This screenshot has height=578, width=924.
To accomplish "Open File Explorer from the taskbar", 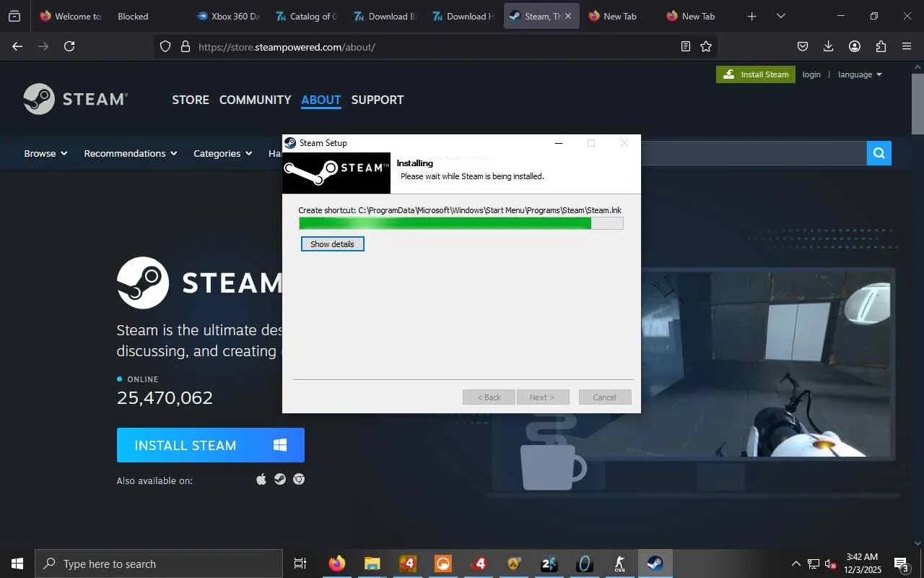I will pyautogui.click(x=372, y=564).
